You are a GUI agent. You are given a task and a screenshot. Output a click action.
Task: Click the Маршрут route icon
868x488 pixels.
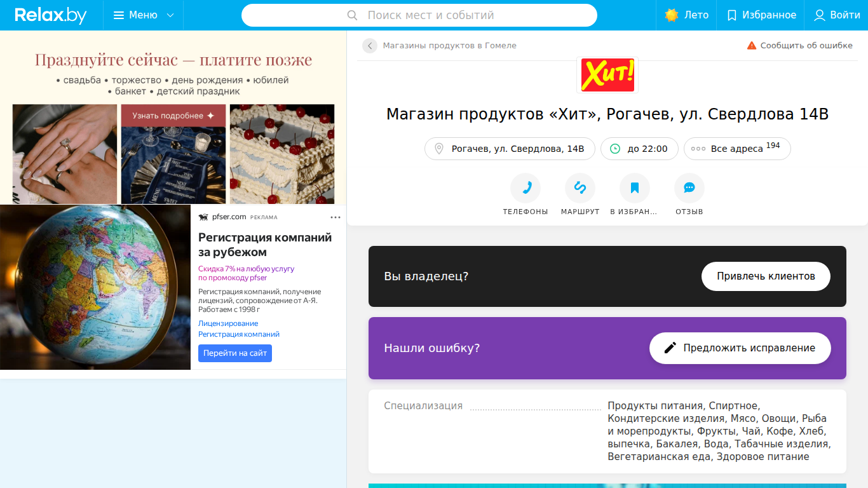coord(580,188)
